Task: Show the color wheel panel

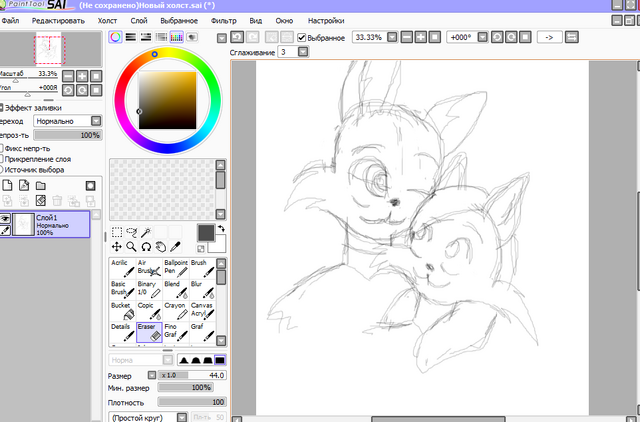Action: click(x=116, y=37)
